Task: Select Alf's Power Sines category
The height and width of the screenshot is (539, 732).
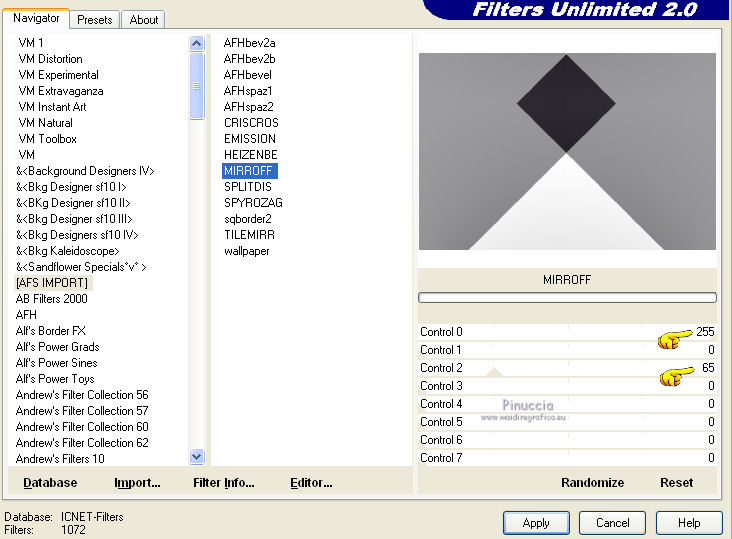Action: tap(56, 363)
